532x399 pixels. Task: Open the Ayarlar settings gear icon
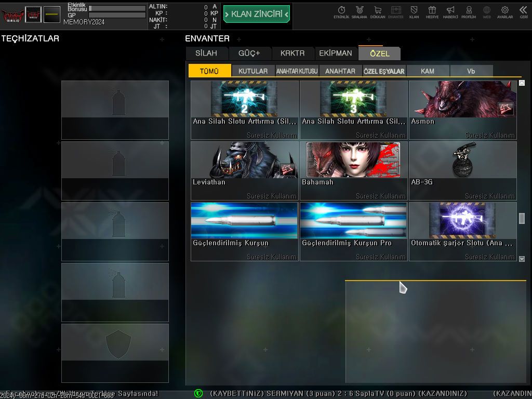click(x=505, y=12)
